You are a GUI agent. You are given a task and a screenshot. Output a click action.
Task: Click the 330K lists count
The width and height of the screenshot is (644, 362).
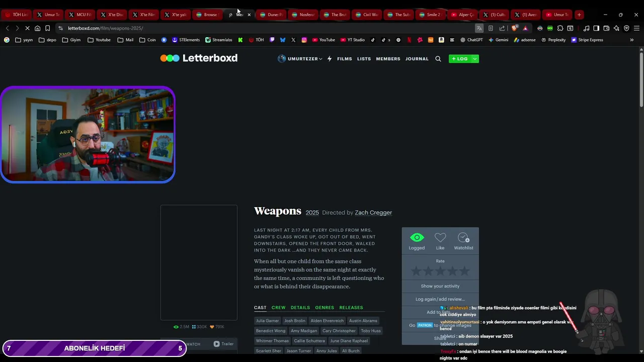(199, 327)
